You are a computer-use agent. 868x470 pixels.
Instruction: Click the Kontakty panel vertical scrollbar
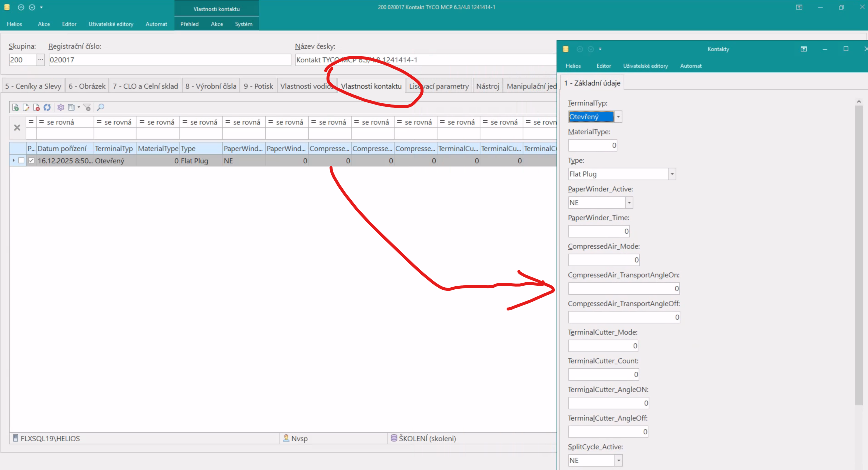pos(859,250)
